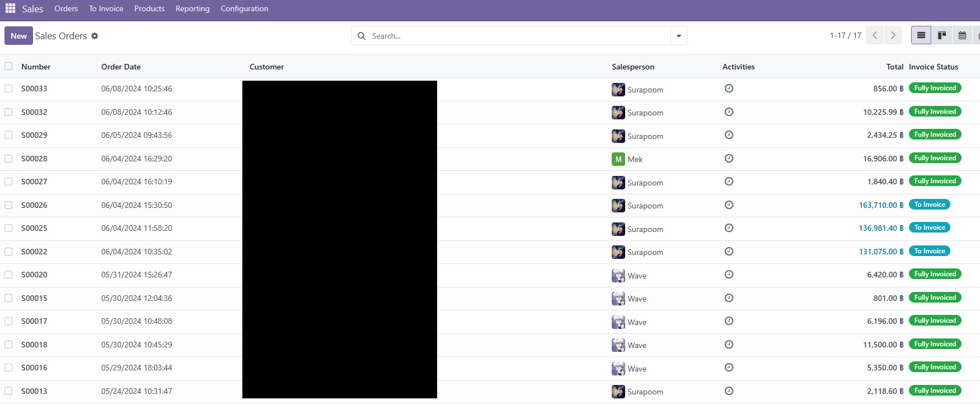Click the New button
Viewport: 980px width, 404px height.
18,36
